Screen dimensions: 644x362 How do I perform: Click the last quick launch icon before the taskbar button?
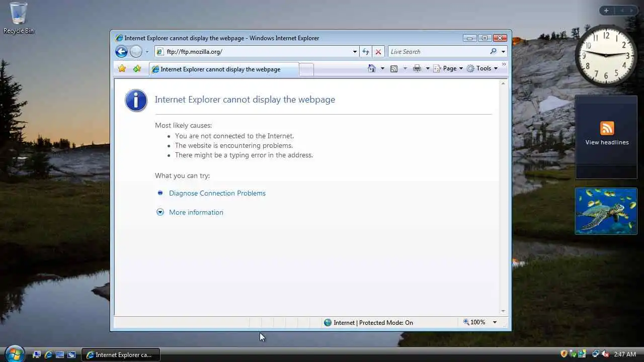(71, 354)
